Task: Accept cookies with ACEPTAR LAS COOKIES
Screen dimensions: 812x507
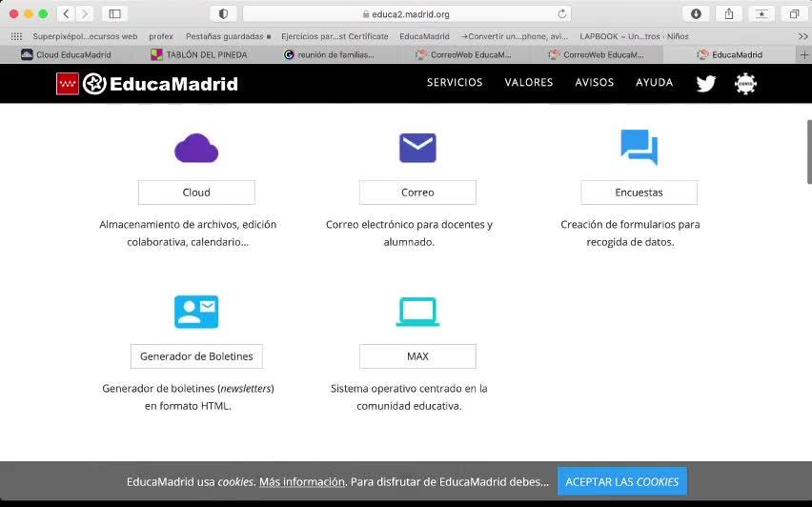Action: tap(622, 481)
